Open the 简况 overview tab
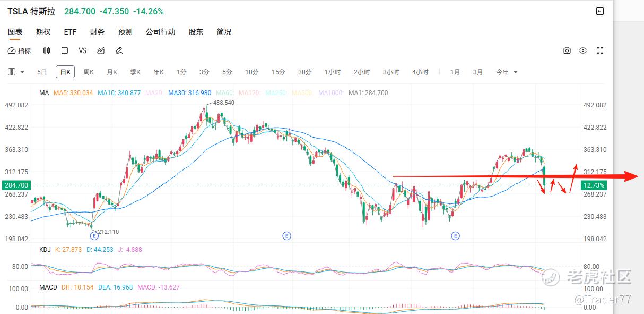This screenshot has width=644, height=314. (224, 32)
